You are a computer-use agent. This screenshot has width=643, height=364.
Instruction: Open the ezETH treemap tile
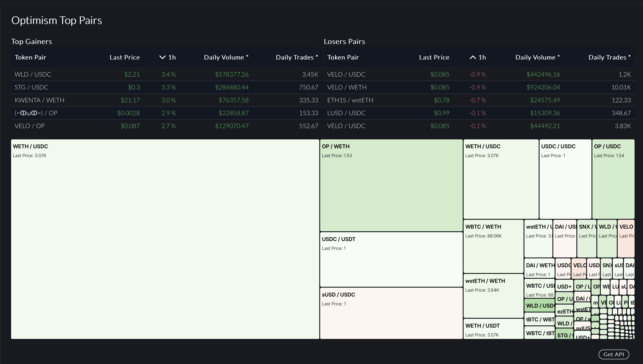(x=564, y=311)
